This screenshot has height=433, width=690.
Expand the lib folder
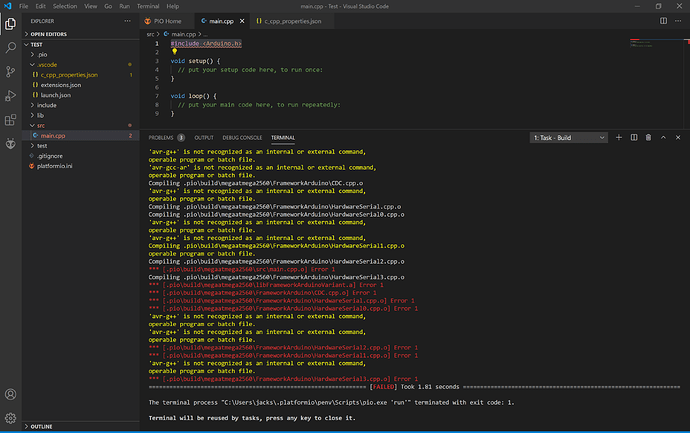tap(81, 115)
